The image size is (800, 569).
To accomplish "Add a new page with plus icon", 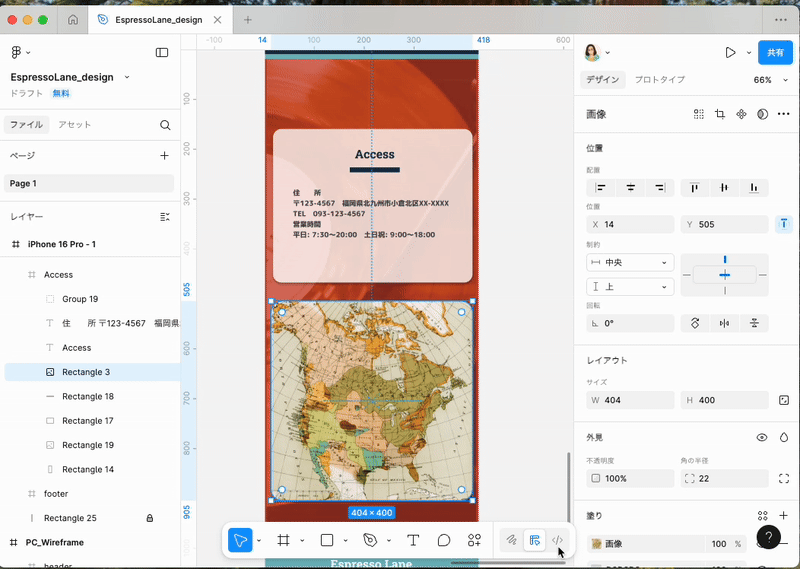I will click(x=164, y=155).
